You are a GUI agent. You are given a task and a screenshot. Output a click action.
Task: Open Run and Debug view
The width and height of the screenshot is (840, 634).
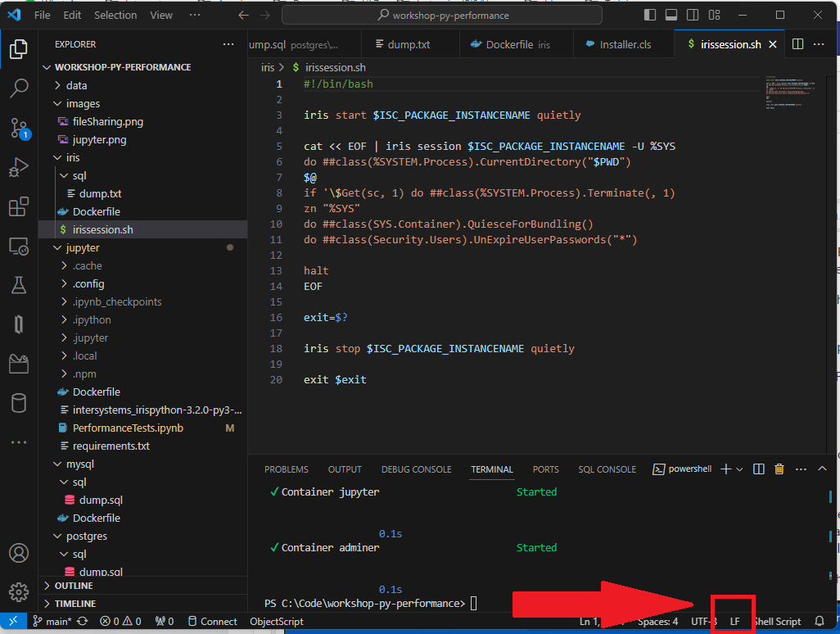click(18, 168)
